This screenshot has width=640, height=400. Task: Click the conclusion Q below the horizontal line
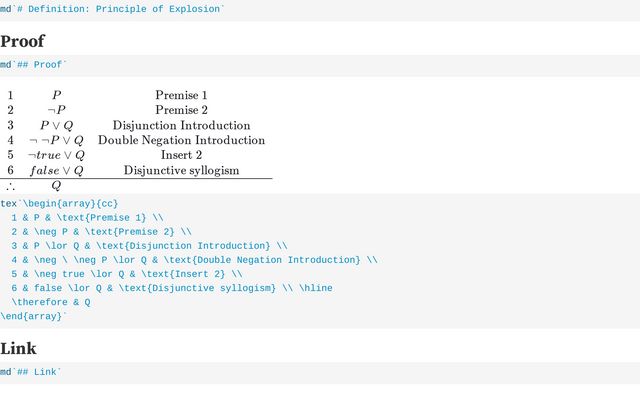tap(56, 186)
